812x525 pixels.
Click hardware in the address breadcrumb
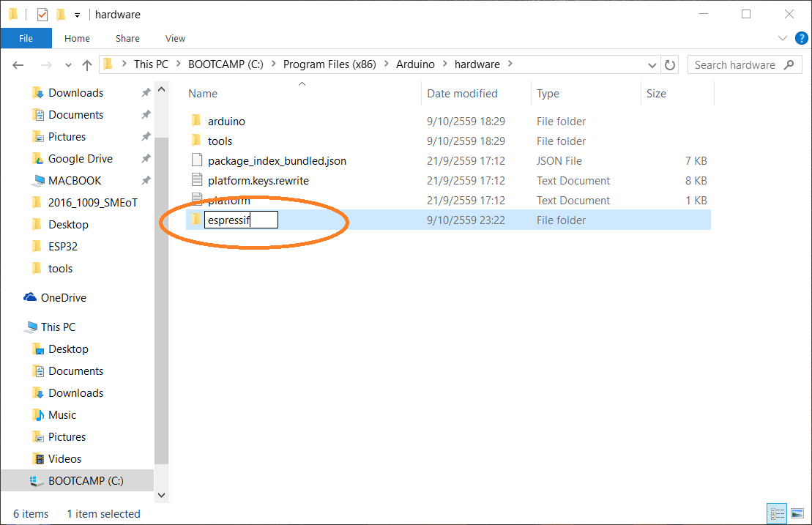coord(477,64)
